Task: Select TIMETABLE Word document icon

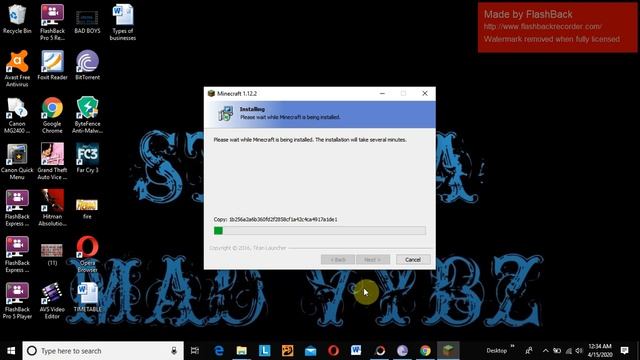Action: click(87, 298)
